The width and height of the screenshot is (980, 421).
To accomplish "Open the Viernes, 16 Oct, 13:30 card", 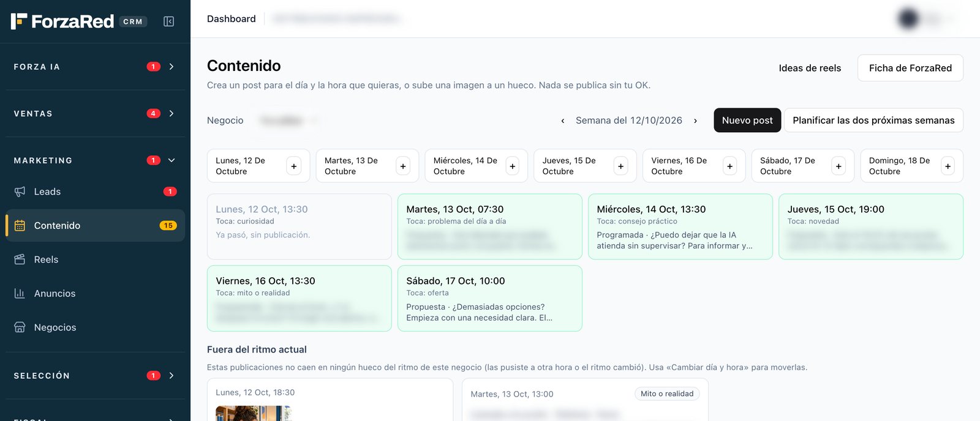I will [300, 299].
